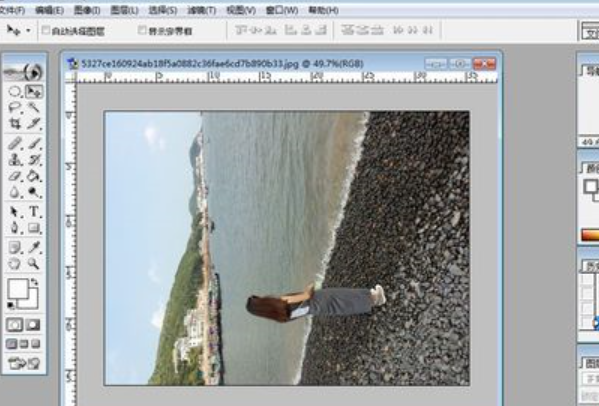Open the 图像 menu

click(87, 10)
